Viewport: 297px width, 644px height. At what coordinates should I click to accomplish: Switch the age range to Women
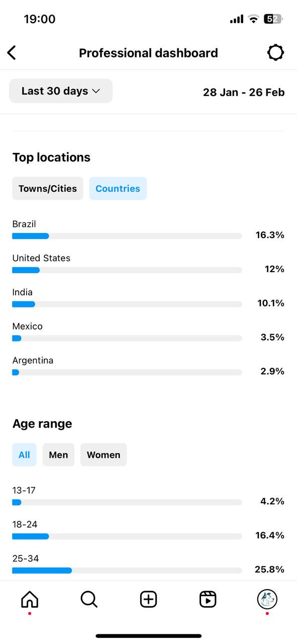(x=104, y=455)
